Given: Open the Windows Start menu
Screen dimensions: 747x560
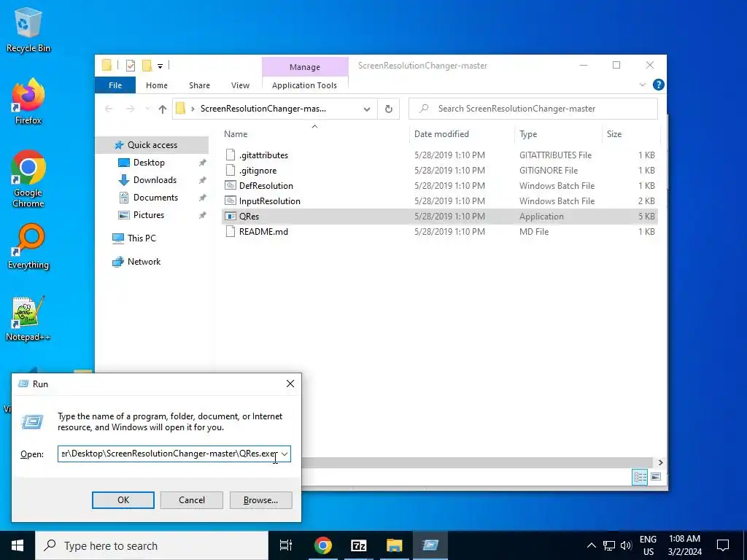Looking at the screenshot, I should [18, 545].
